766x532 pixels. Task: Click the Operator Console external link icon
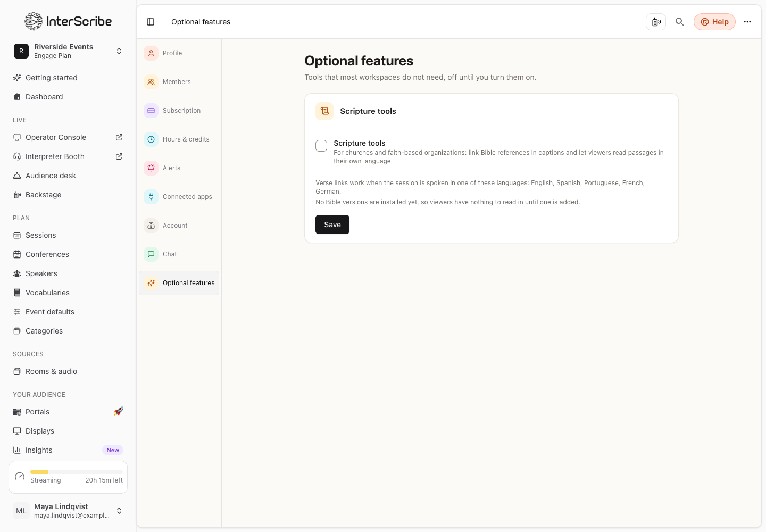[119, 137]
